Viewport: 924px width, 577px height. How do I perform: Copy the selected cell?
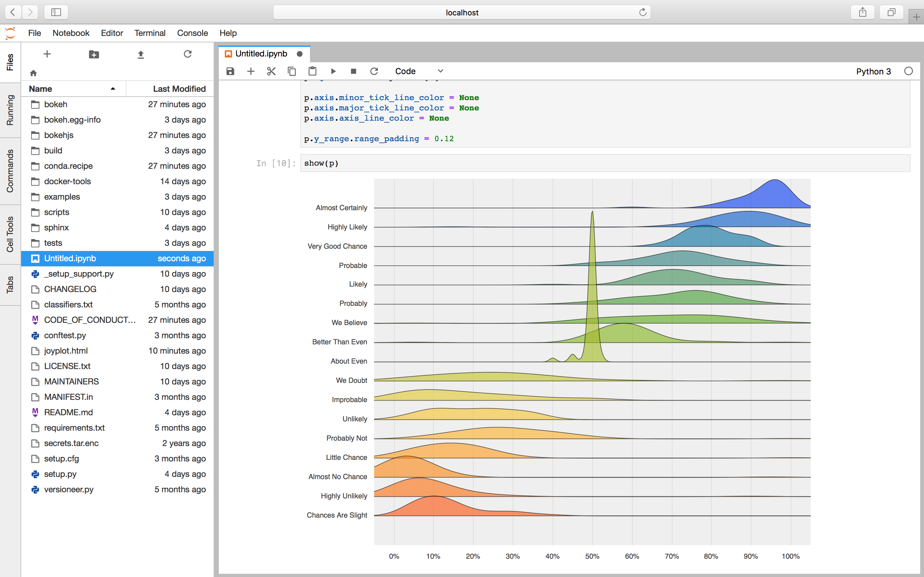coord(292,71)
